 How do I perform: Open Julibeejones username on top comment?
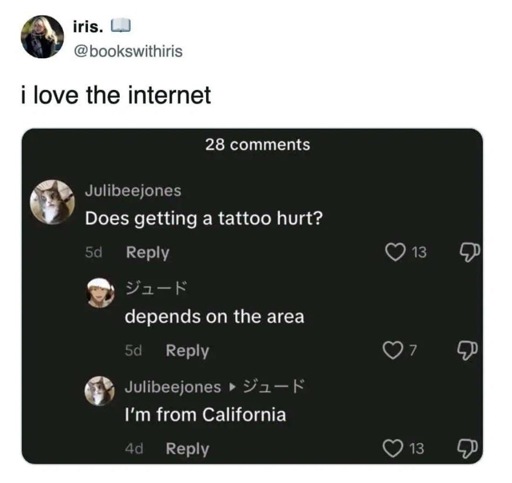click(x=133, y=191)
